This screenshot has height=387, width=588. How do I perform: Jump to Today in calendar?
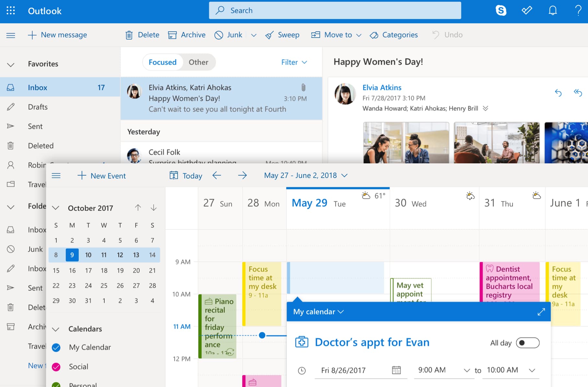[x=186, y=176]
